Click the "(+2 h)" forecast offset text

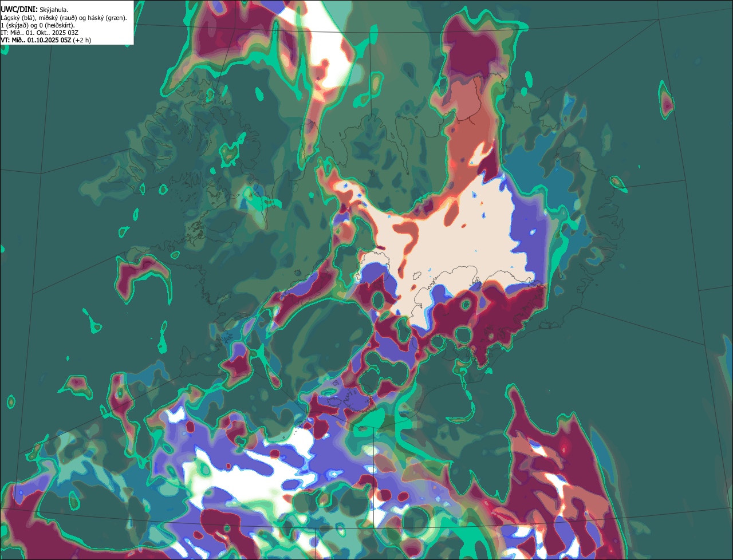click(x=81, y=40)
